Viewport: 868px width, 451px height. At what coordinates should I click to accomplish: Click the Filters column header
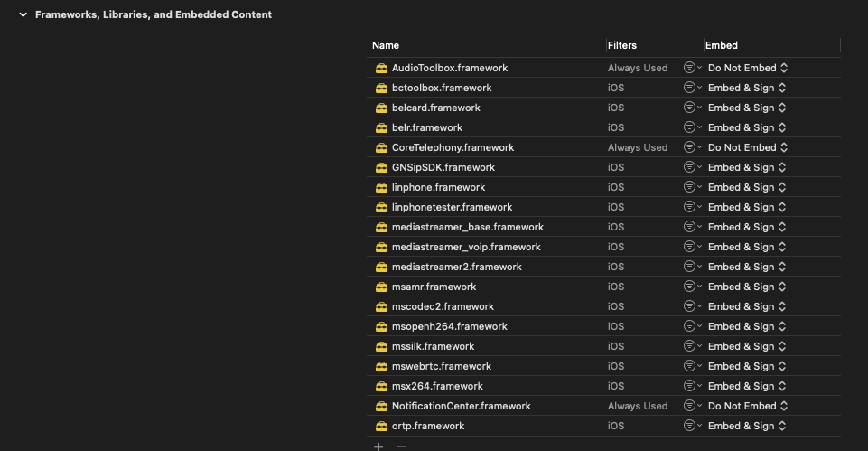(622, 45)
